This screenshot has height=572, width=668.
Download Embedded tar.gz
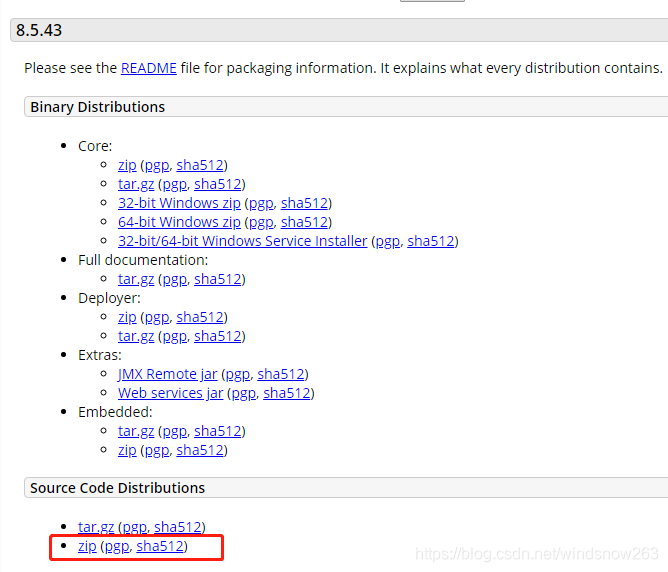coord(136,431)
